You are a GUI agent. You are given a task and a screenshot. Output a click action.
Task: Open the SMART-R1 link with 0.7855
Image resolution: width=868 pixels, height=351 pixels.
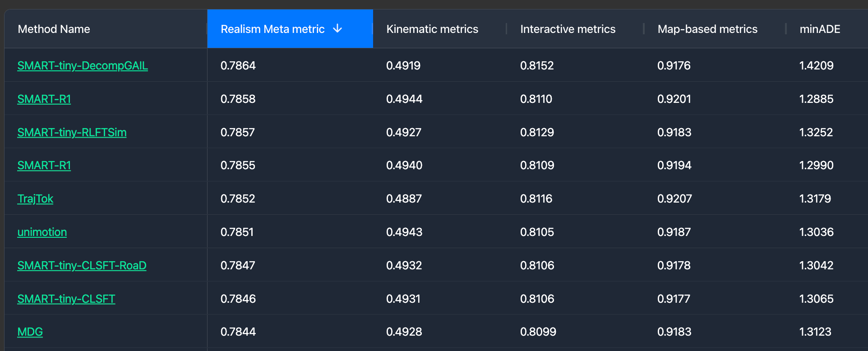pos(44,166)
